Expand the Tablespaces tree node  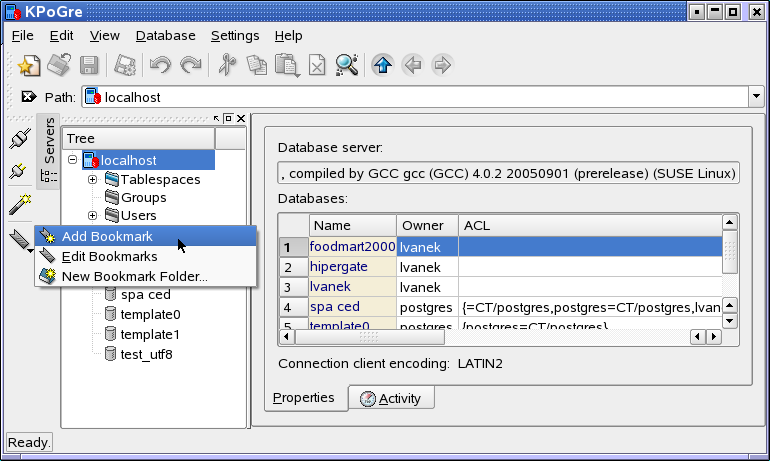92,180
